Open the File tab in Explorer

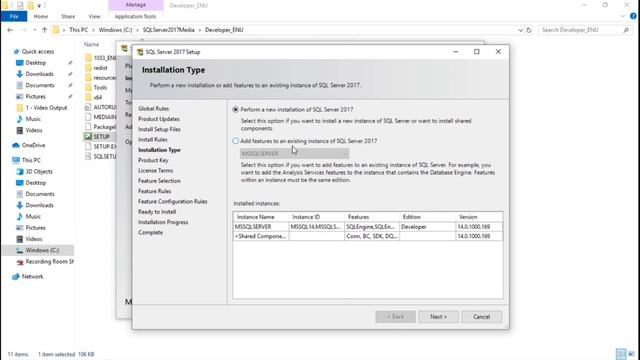[x=14, y=16]
